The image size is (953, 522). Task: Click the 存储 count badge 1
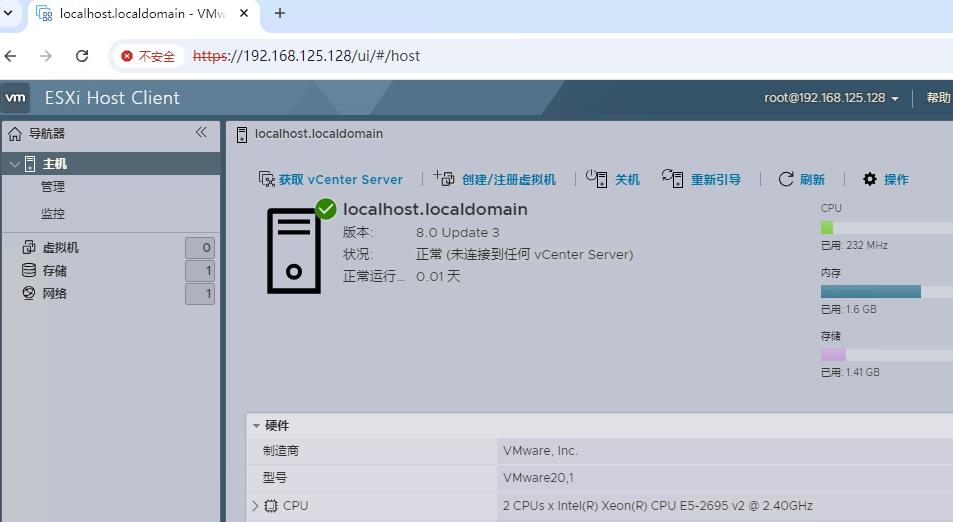point(200,271)
